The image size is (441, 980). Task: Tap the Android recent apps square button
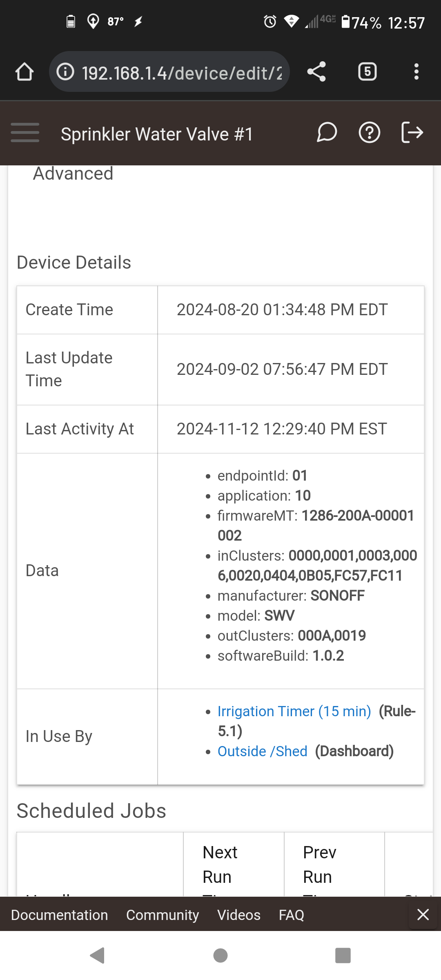343,955
